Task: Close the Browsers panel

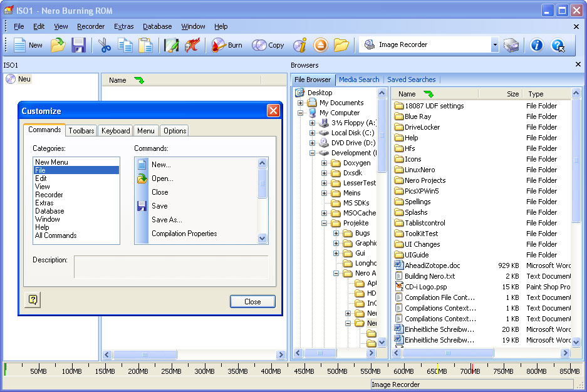Action: pos(578,64)
